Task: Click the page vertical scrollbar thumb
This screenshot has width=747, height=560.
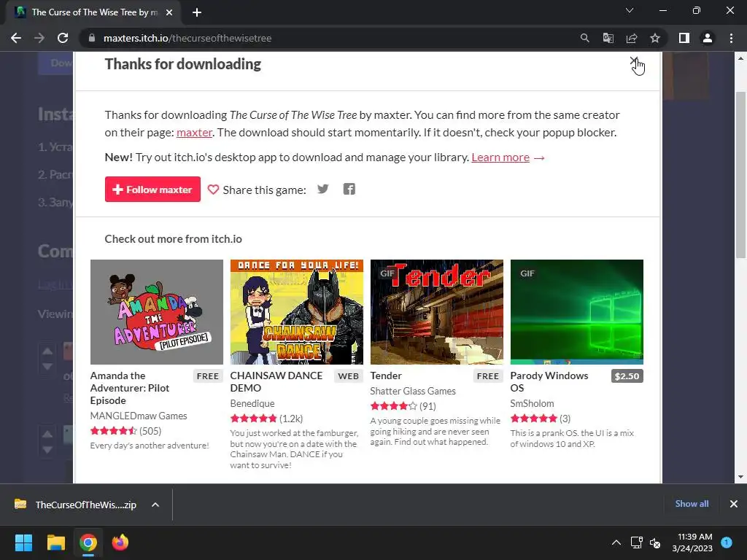Action: [x=740, y=175]
